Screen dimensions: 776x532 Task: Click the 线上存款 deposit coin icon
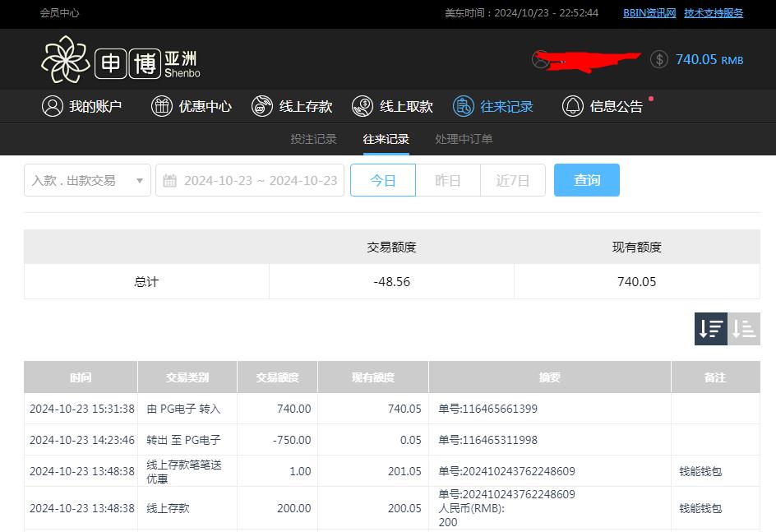pyautogui.click(x=261, y=105)
